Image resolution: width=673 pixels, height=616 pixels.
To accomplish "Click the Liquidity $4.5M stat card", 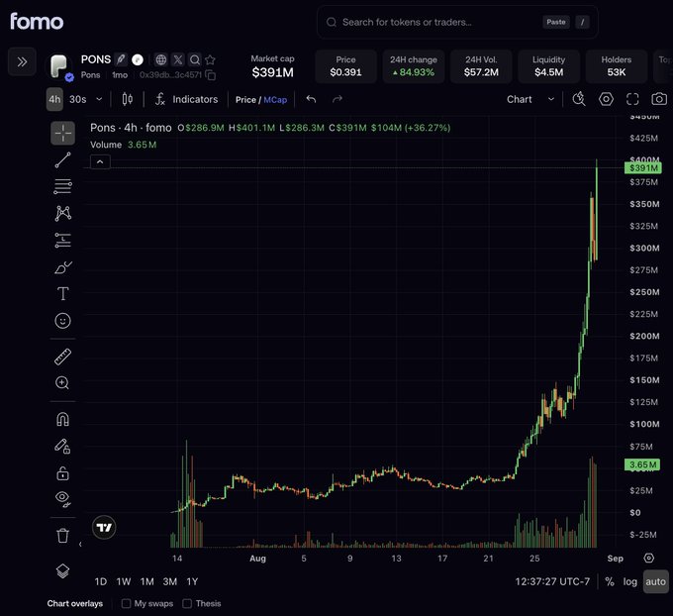I will coord(548,66).
